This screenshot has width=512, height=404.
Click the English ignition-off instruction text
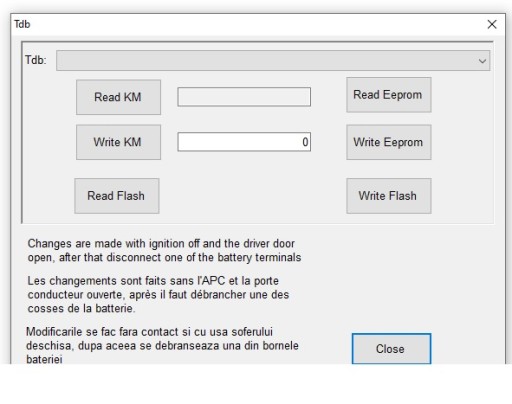click(164, 250)
